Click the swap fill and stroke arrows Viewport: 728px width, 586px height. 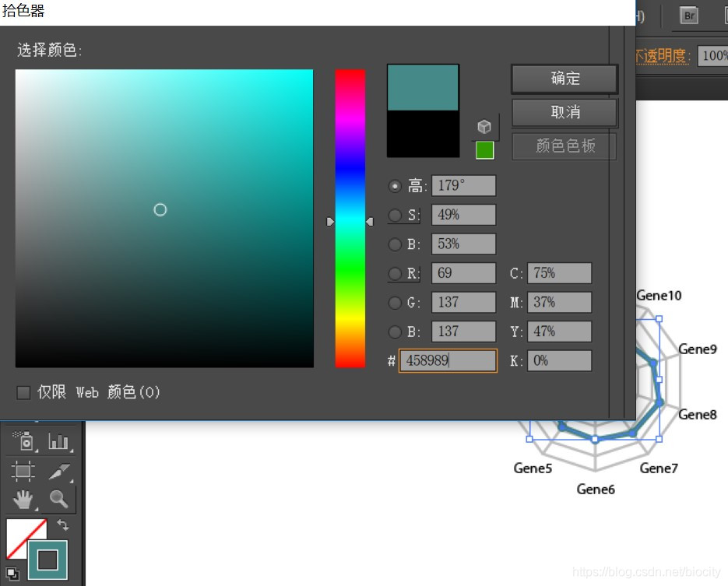(62, 526)
